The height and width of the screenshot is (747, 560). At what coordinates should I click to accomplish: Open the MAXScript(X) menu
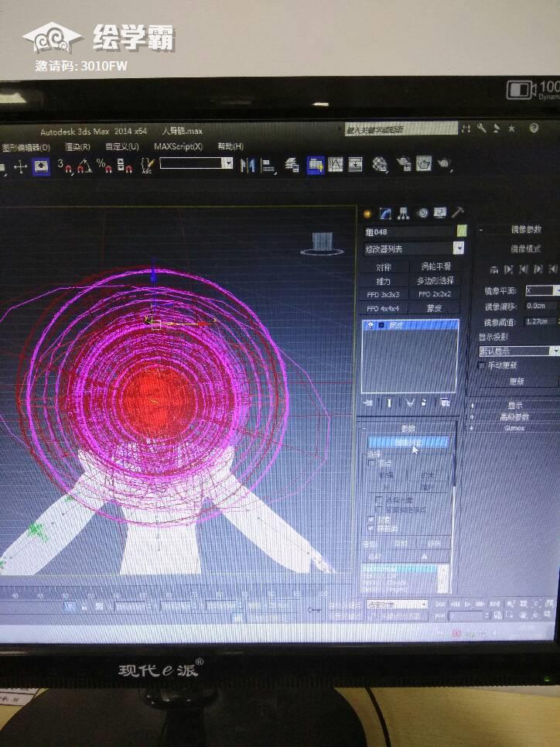coord(178,146)
